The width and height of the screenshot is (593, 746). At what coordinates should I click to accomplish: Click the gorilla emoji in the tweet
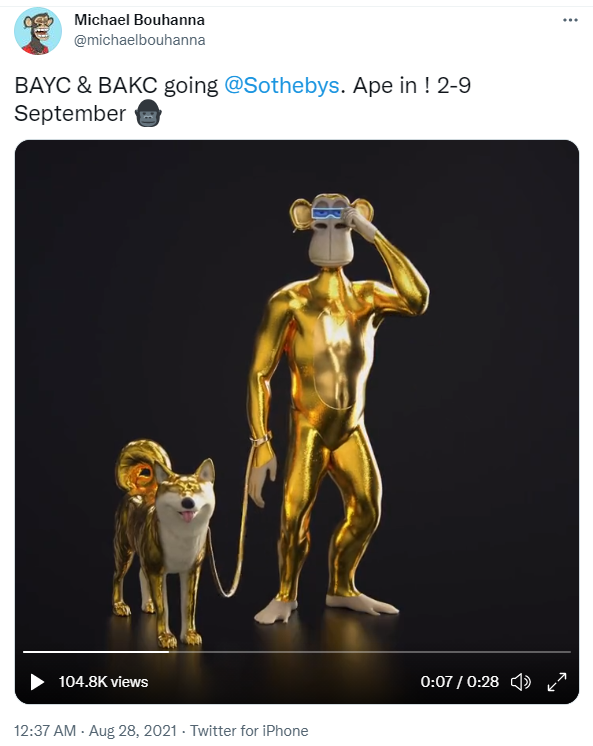148,113
